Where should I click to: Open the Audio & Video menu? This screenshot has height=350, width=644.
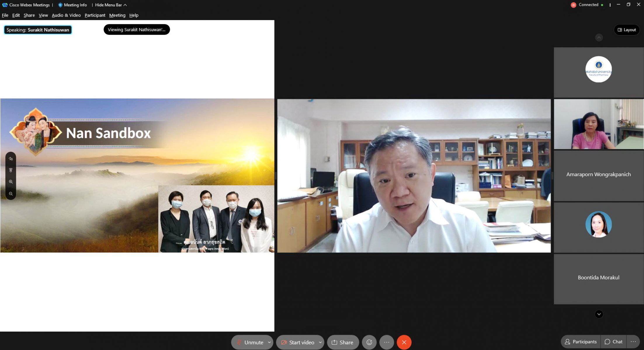pos(66,15)
